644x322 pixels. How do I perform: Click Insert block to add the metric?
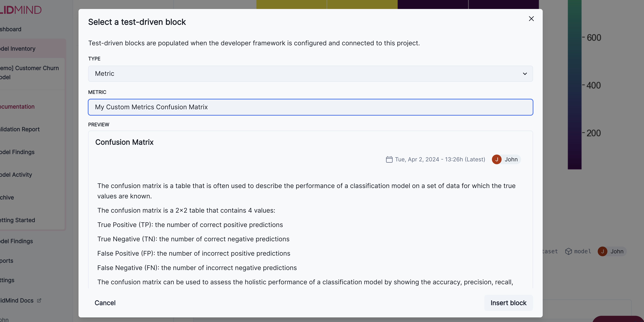pos(508,303)
